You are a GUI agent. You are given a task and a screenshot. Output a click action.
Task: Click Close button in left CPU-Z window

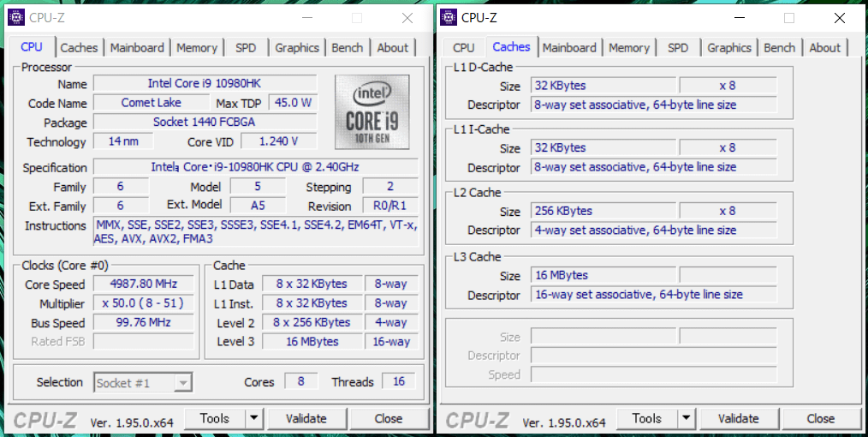point(389,419)
